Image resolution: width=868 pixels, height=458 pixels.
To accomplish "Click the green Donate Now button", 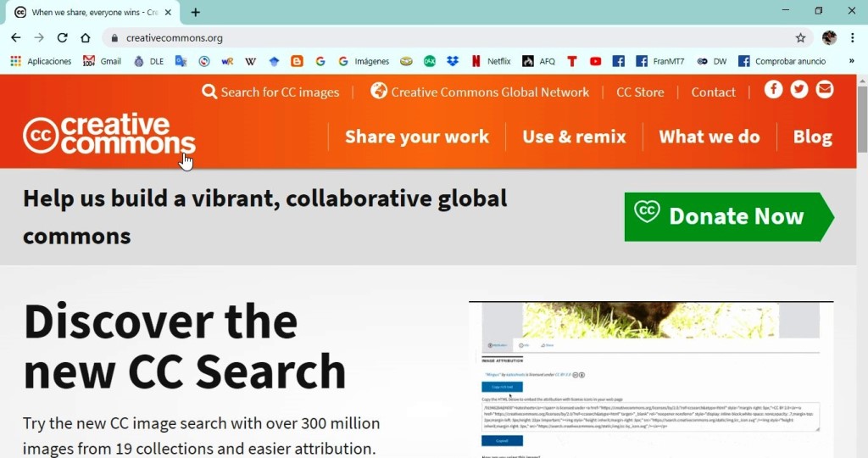I will [729, 217].
